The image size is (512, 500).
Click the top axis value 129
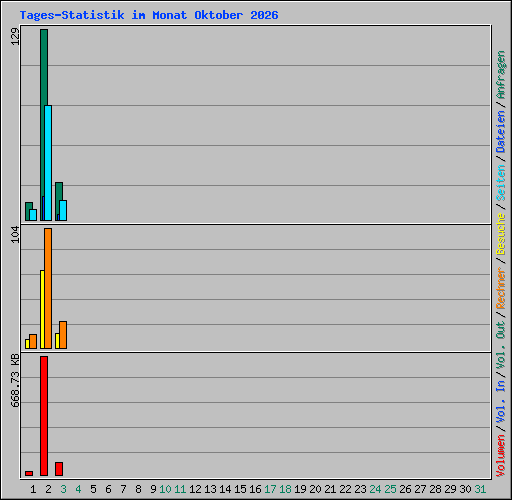point(15,36)
